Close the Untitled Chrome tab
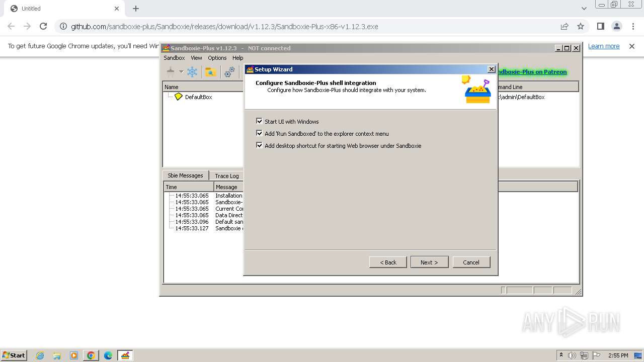Image resolution: width=644 pixels, height=362 pixels. click(117, 9)
